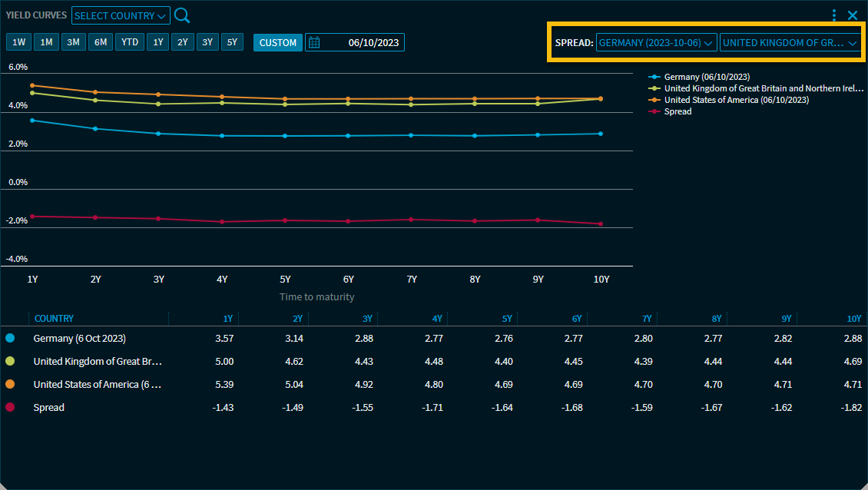
Task: Choose the 5Y time range button
Action: click(233, 42)
